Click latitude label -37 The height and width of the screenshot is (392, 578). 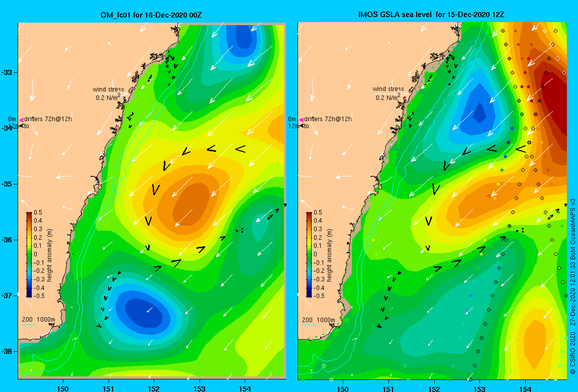click(7, 296)
